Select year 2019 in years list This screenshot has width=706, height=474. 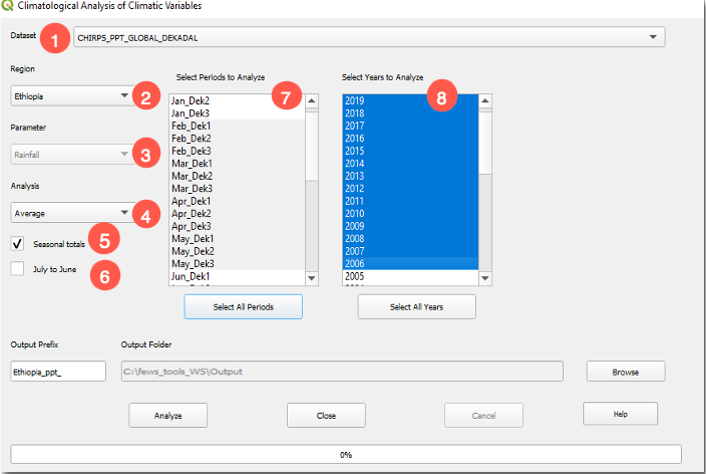point(355,101)
